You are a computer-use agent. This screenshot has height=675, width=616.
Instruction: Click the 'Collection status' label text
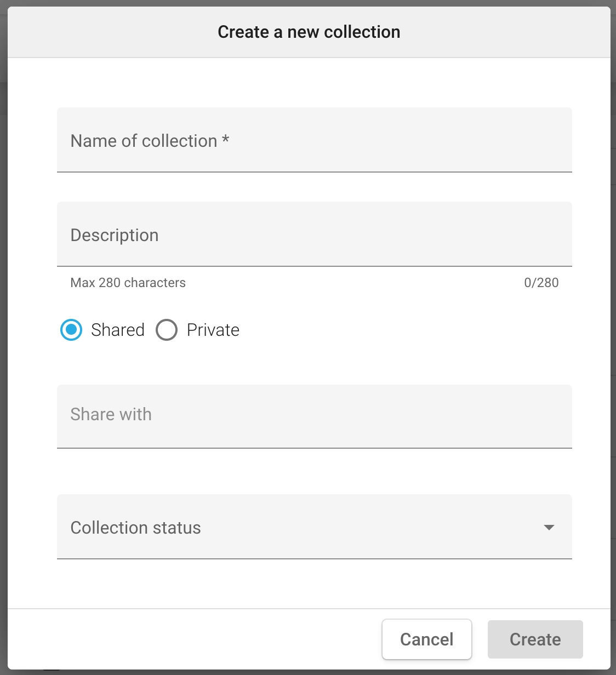[x=135, y=528]
